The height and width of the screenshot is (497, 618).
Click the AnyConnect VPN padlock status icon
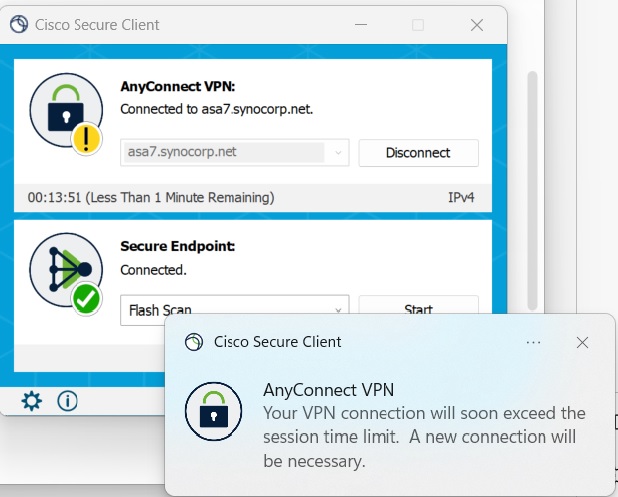coord(66,110)
